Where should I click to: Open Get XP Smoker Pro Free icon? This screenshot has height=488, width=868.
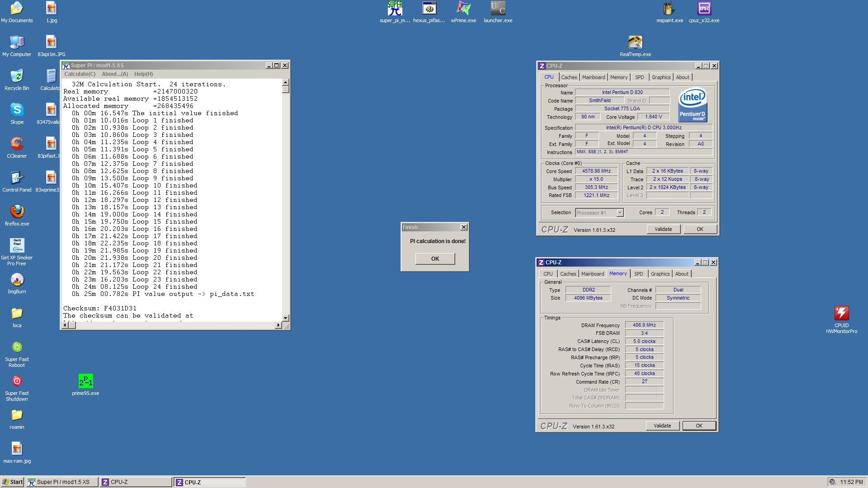[x=17, y=252]
